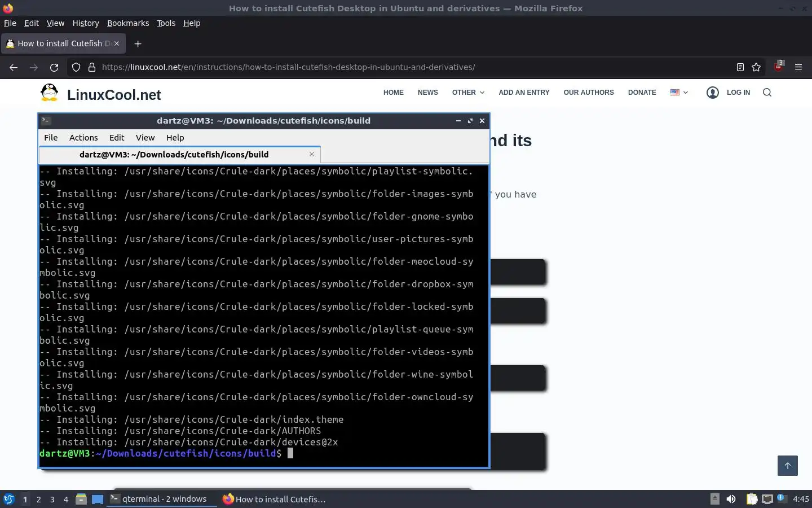812x508 pixels.
Task: Click the LinuxCool penguin logo
Action: 50,93
